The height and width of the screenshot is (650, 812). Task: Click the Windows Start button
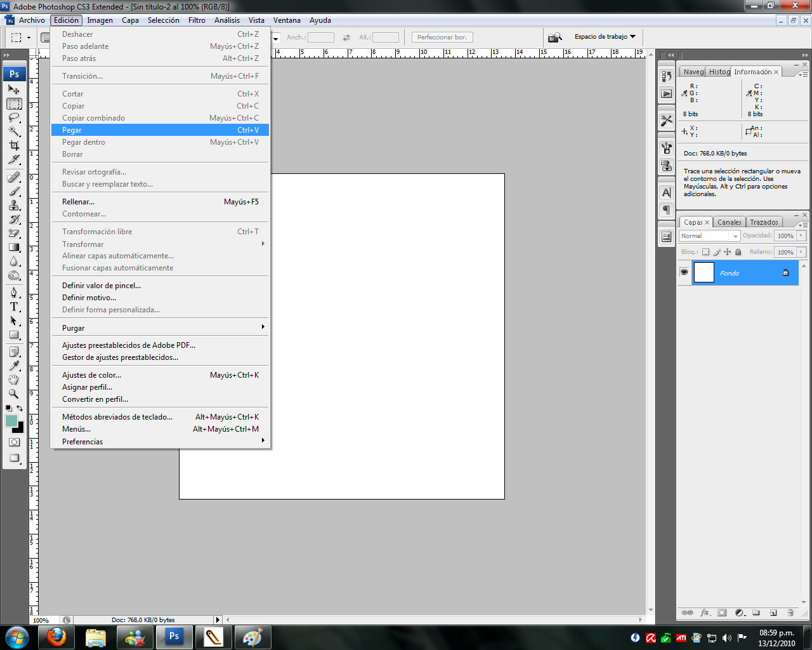(16, 637)
